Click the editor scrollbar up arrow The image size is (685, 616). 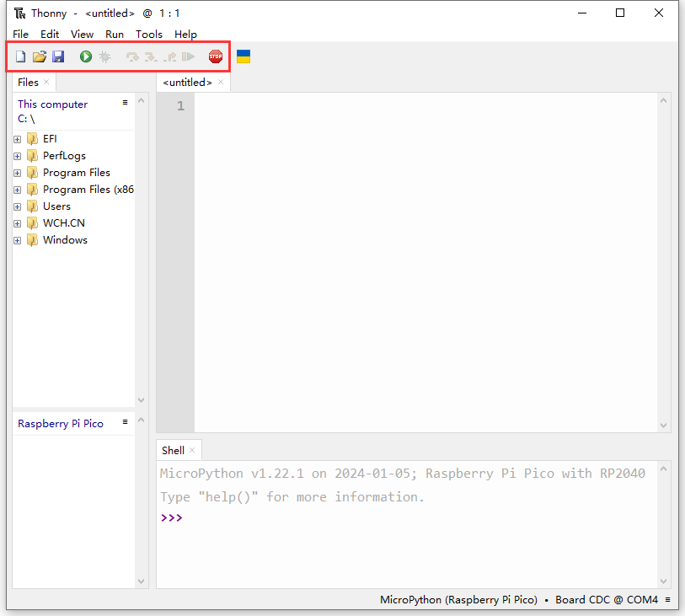664,100
